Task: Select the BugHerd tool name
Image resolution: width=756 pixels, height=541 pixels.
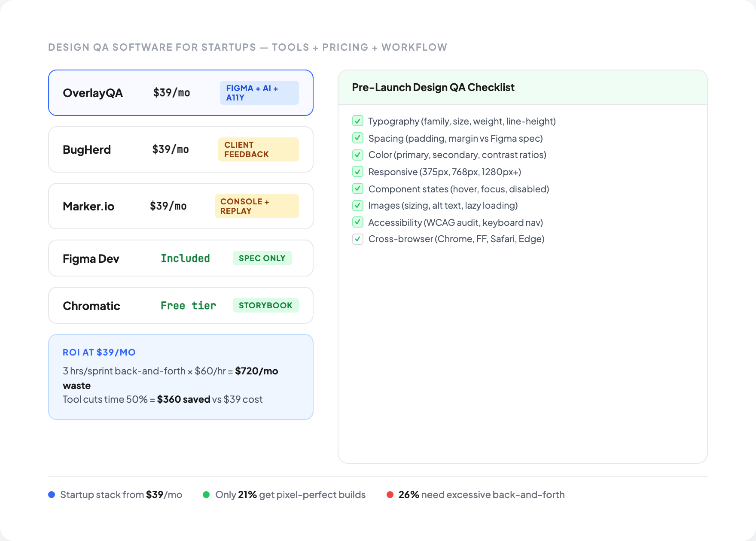Action: click(87, 149)
